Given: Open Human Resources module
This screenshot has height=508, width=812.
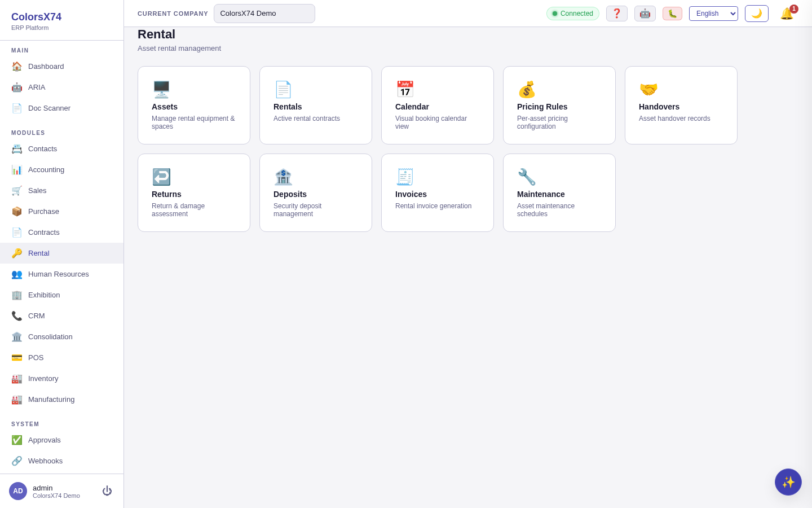Looking at the screenshot, I should tap(62, 274).
